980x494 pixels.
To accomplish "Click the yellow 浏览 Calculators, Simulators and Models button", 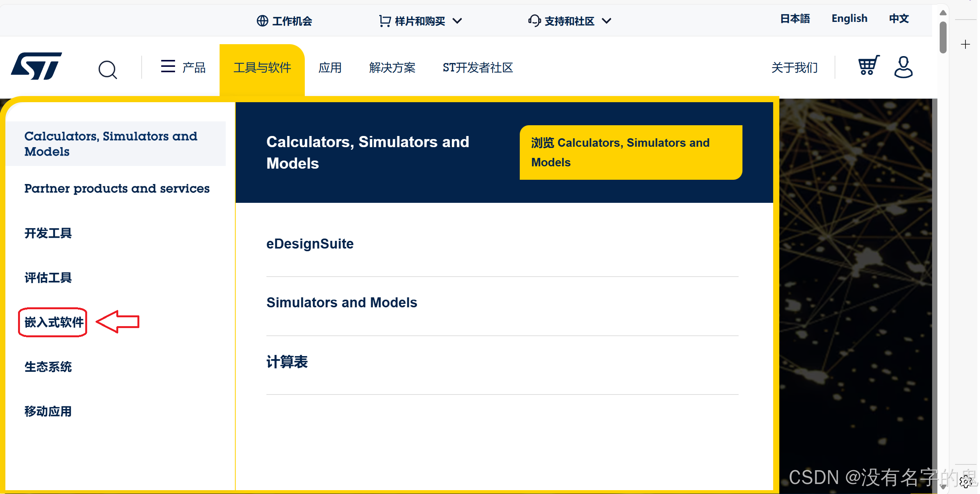I will coord(631,152).
